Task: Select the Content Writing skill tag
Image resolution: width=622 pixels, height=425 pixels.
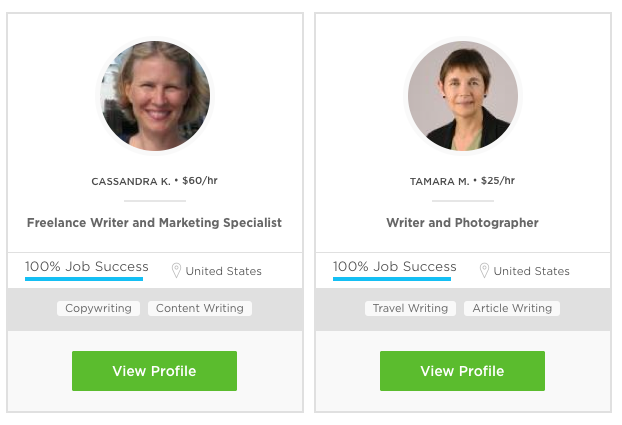Action: 200,308
